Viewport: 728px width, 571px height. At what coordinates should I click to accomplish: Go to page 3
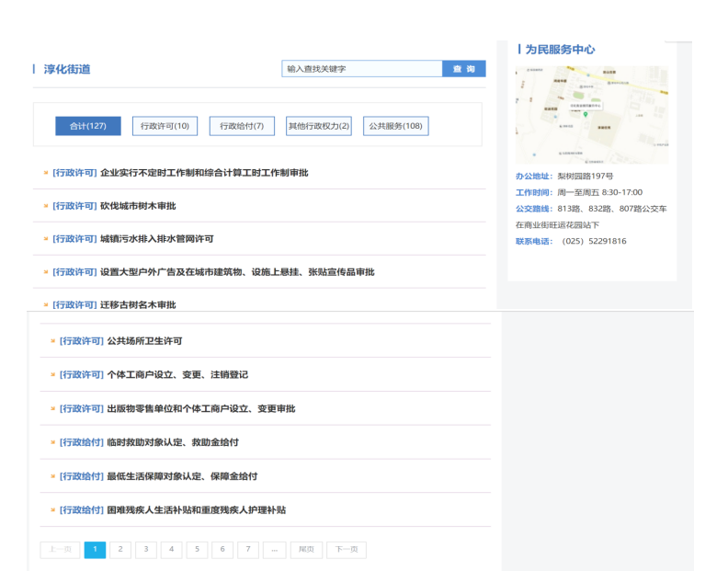pos(146,550)
